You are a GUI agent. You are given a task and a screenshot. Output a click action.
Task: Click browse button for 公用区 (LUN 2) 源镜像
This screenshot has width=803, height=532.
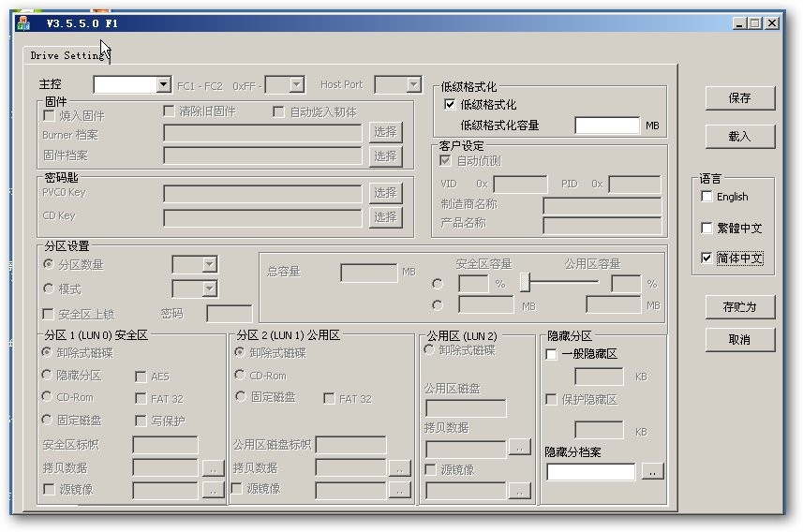click(x=519, y=489)
